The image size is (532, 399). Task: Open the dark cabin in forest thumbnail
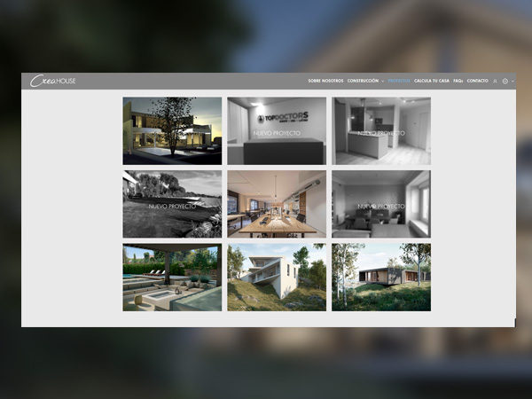click(381, 278)
